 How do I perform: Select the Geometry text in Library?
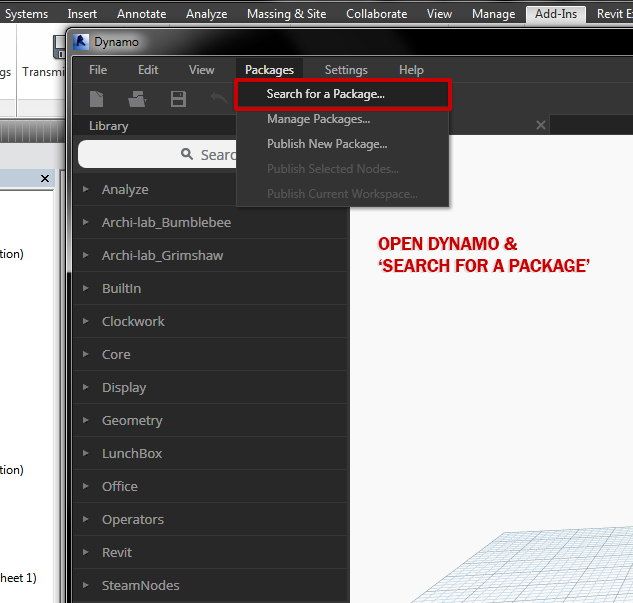132,421
